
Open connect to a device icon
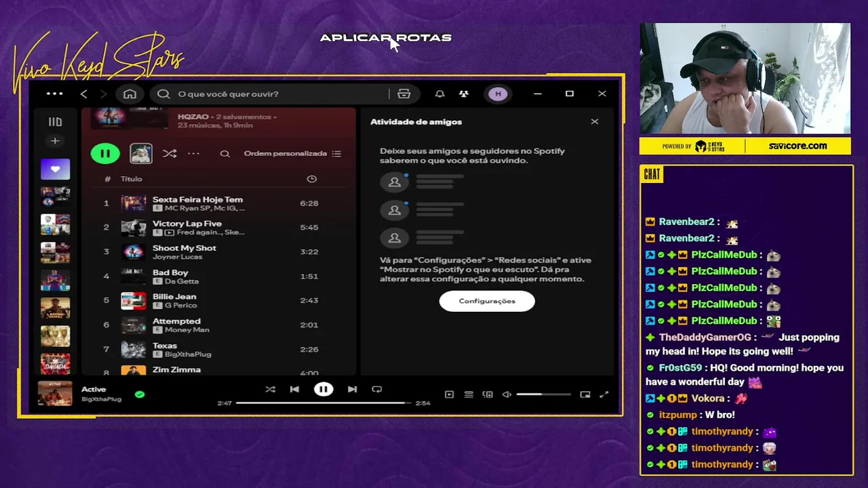pos(488,394)
